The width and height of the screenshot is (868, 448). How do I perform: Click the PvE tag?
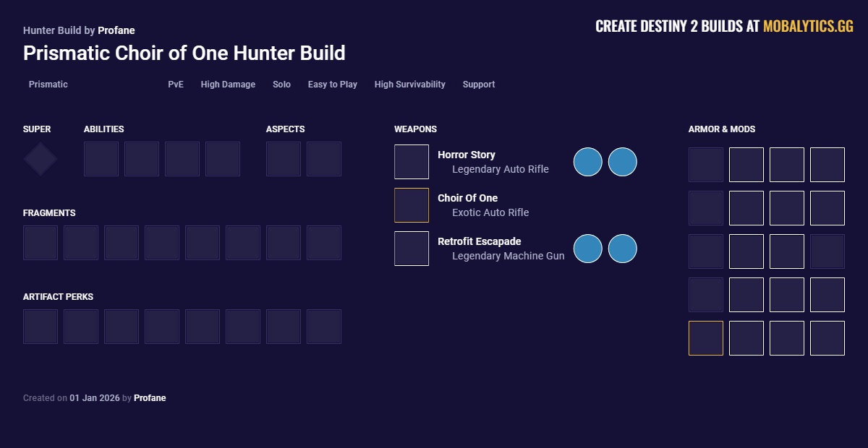coord(176,85)
